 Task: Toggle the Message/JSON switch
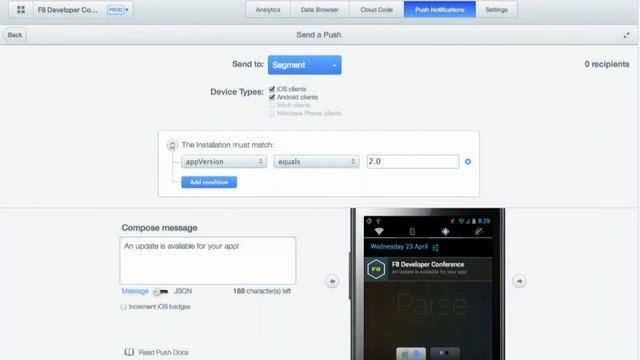point(161,291)
